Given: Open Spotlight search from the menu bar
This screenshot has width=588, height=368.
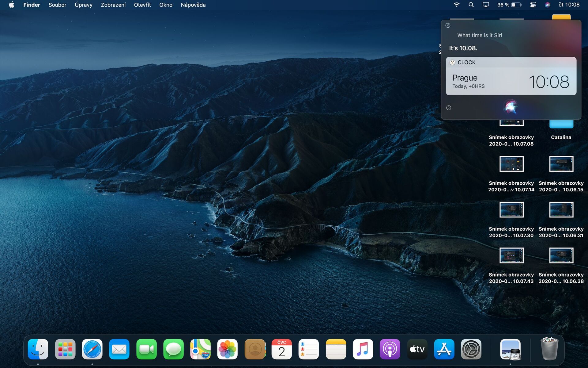Looking at the screenshot, I should 471,5.
